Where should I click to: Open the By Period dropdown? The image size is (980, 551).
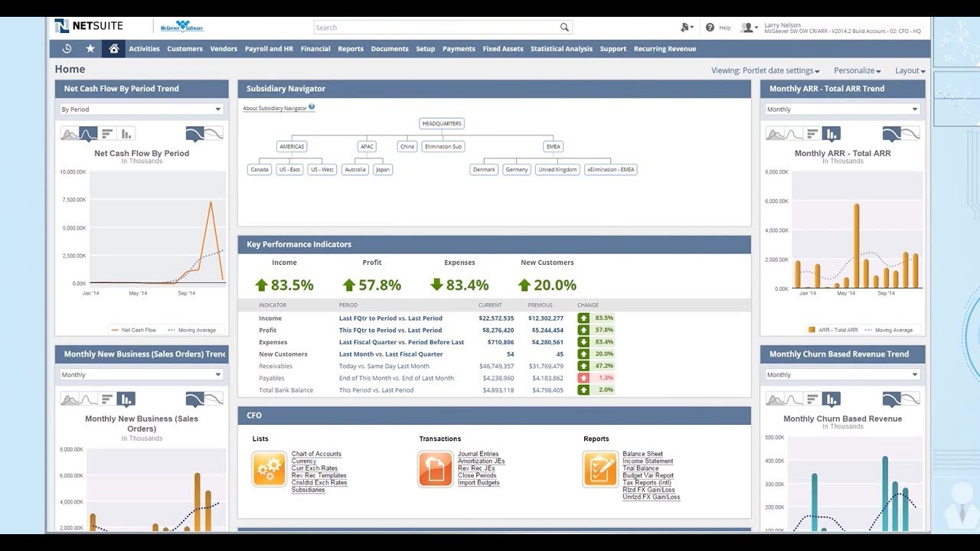[142, 109]
